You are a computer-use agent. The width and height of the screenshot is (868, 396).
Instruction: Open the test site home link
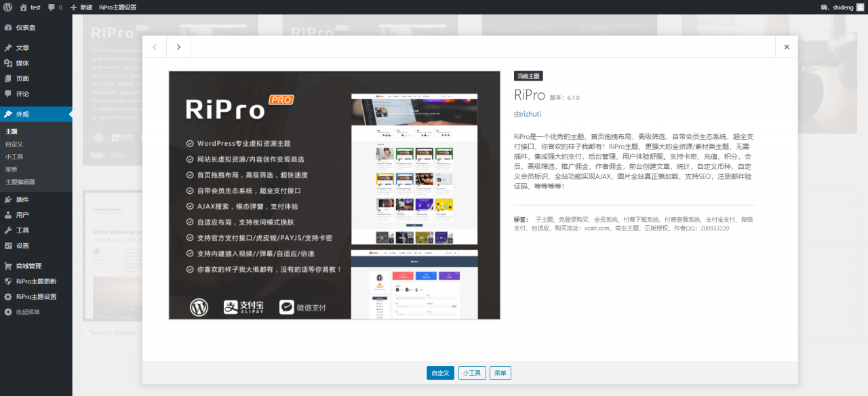point(30,7)
